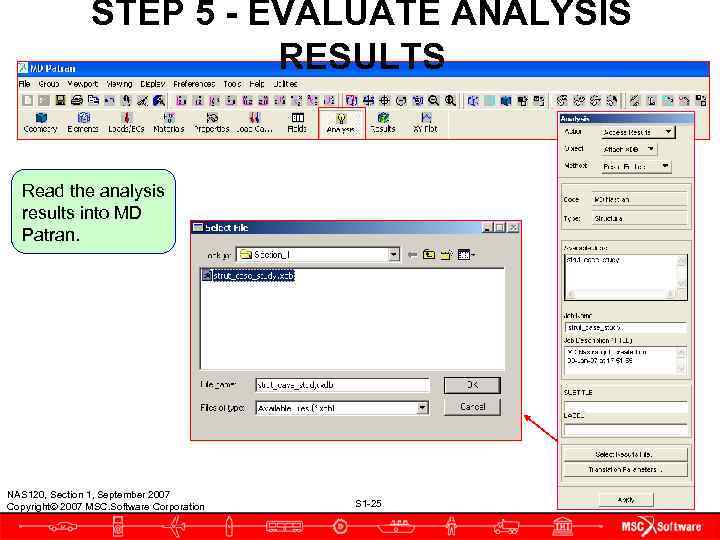
Task: Open the Utilities menu
Action: pos(285,84)
